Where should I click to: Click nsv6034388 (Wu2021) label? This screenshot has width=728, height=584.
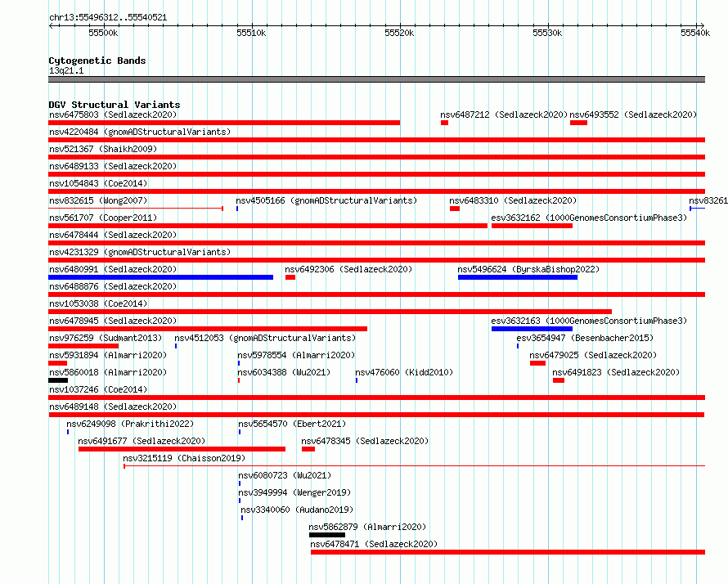tap(284, 372)
